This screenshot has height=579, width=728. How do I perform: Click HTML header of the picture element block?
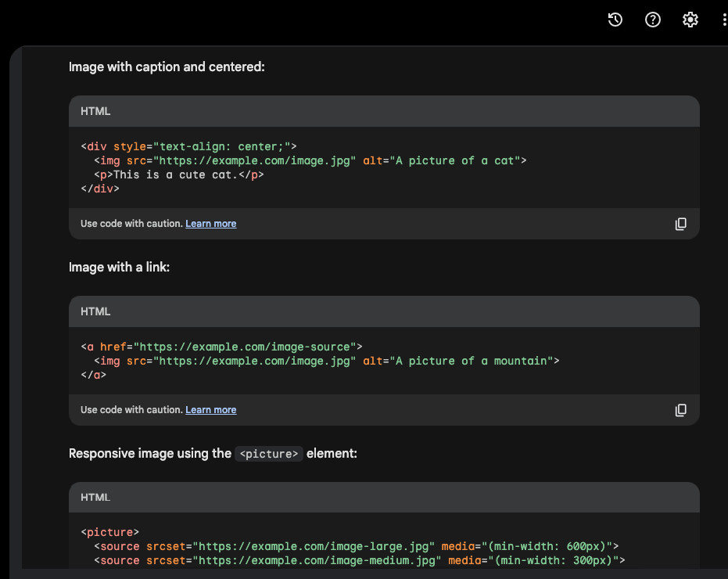(95, 497)
